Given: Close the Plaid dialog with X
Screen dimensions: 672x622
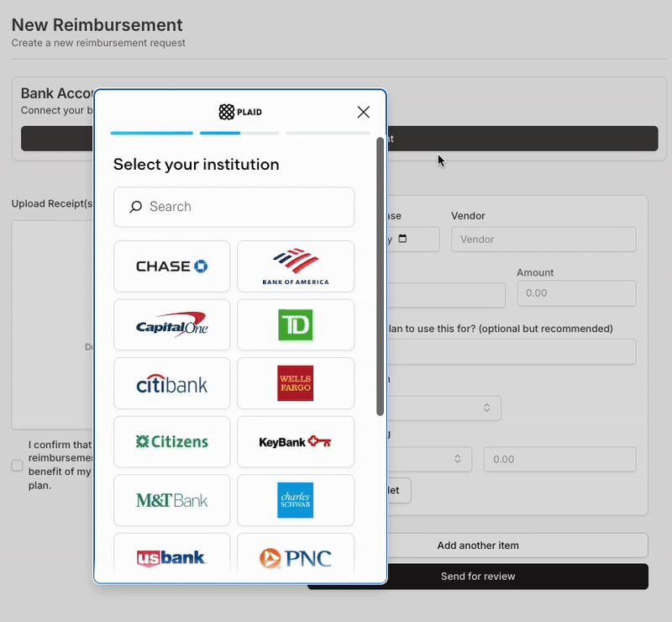Looking at the screenshot, I should (363, 113).
